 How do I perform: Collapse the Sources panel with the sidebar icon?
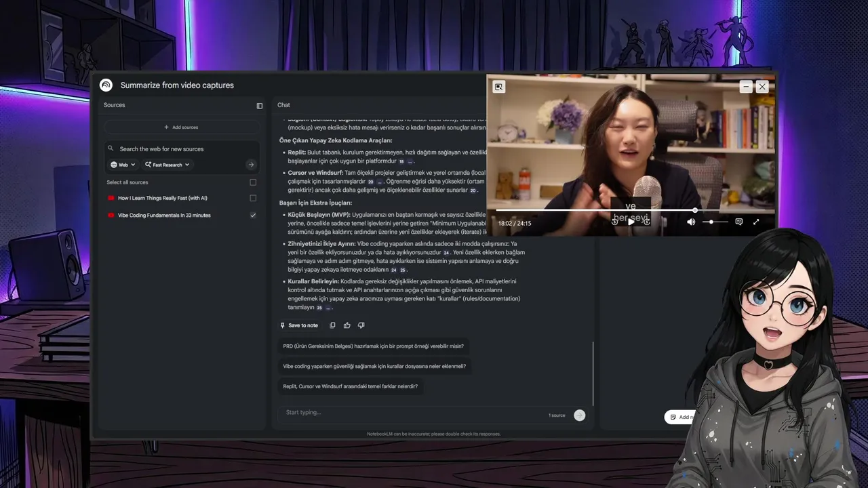pyautogui.click(x=259, y=106)
